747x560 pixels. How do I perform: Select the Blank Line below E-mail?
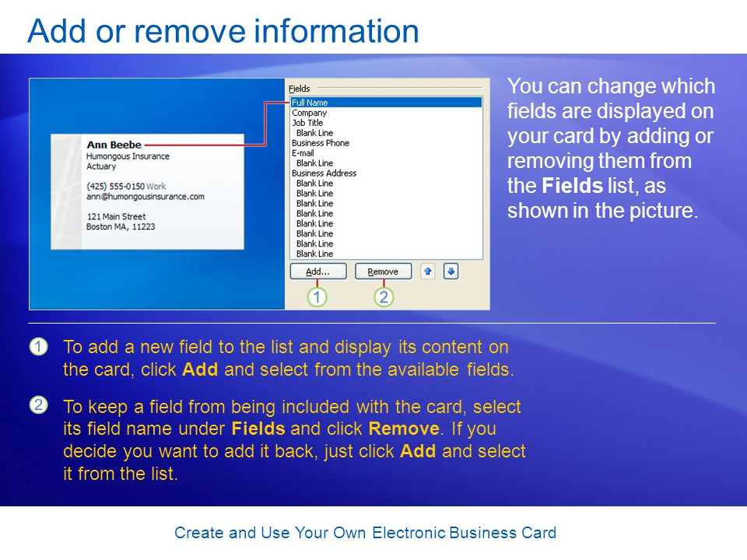[x=386, y=163]
